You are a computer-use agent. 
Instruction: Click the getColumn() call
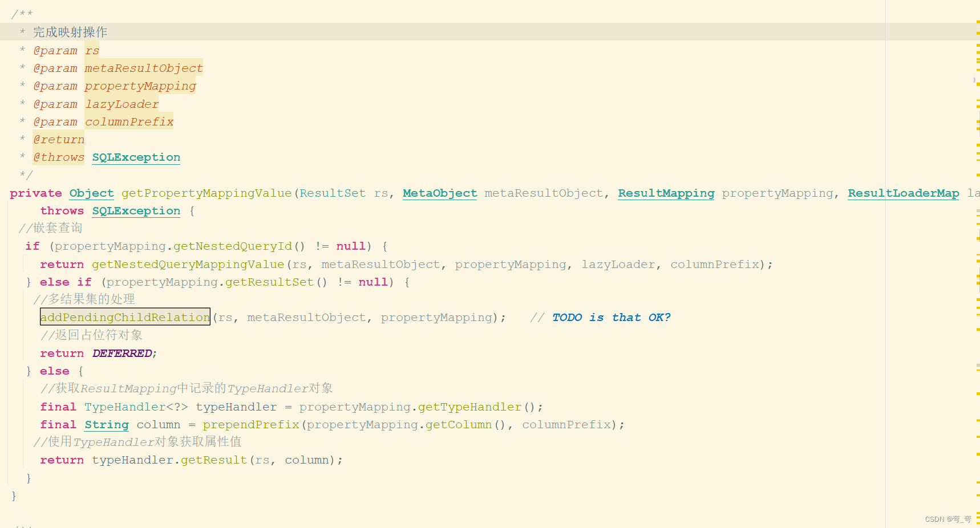(x=465, y=425)
